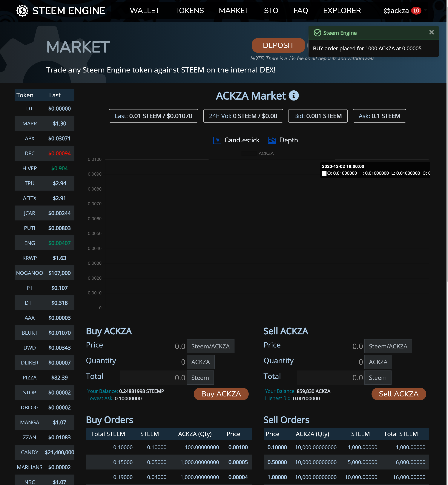The height and width of the screenshot is (485, 448).
Task: Open ACKZA market info icon
Action: [294, 96]
